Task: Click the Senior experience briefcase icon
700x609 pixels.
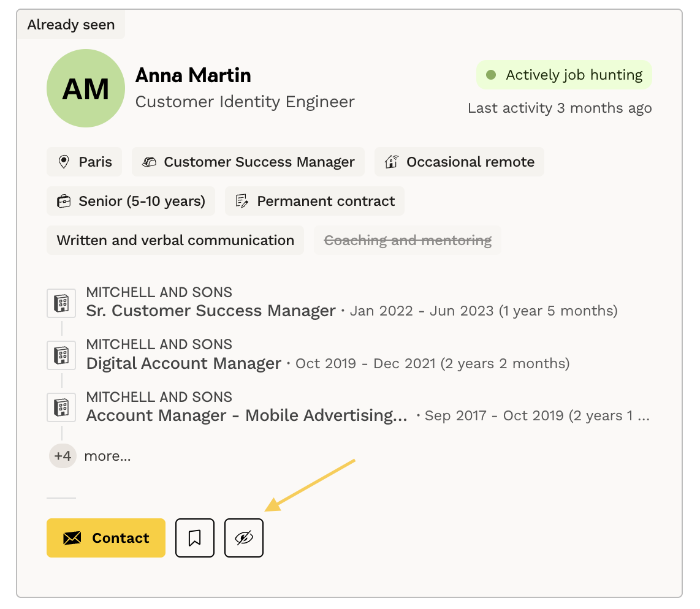Action: [64, 201]
